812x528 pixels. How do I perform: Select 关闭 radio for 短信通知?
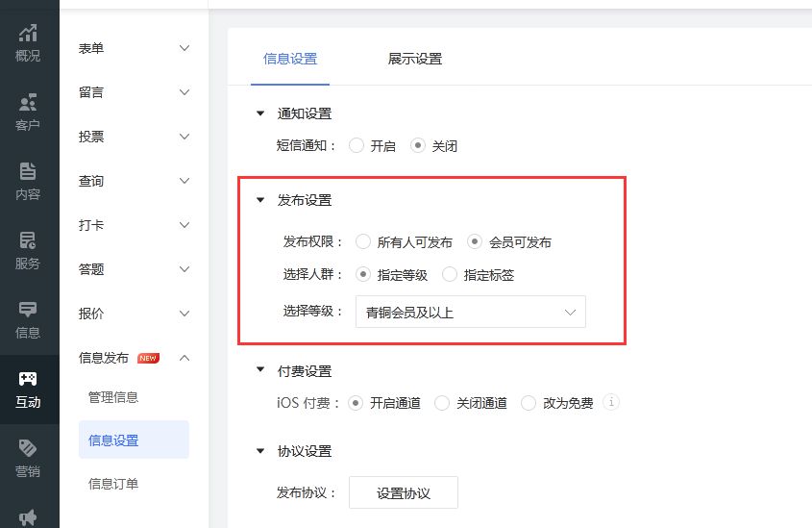pos(418,145)
